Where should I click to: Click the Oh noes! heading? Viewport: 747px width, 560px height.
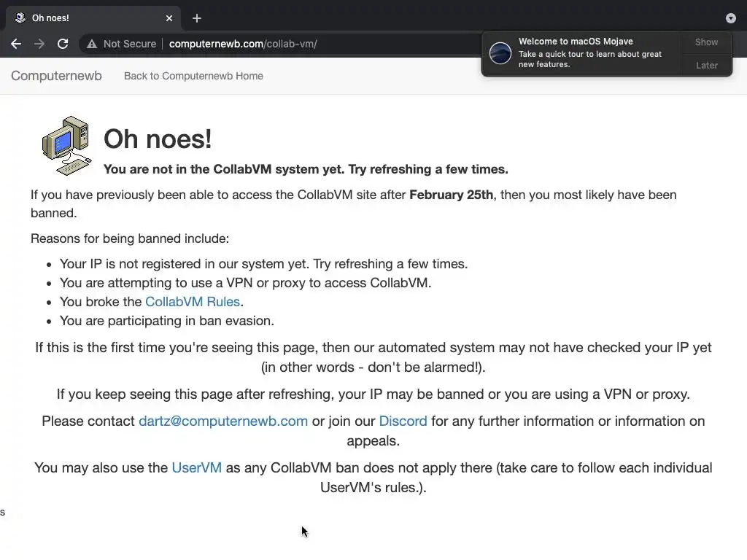158,139
